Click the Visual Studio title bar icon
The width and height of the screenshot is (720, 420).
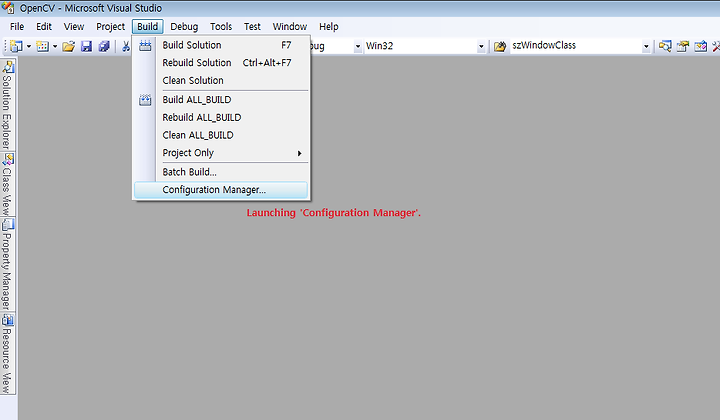tap(8, 8)
